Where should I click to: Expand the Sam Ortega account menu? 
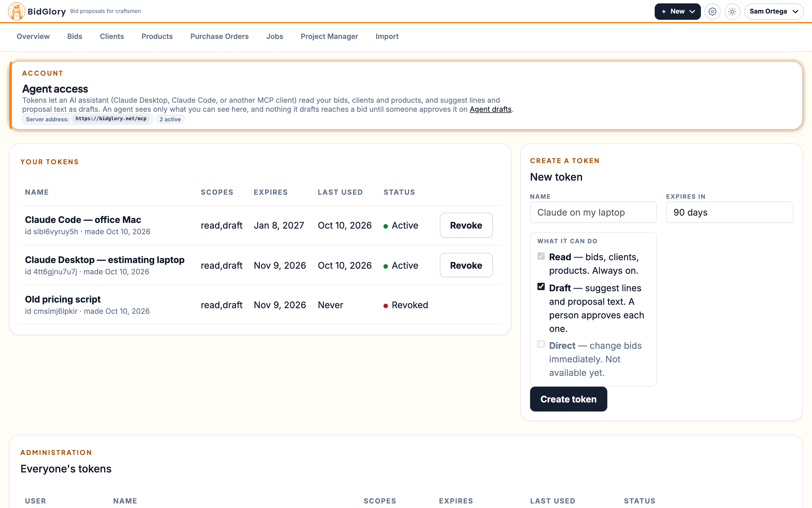774,11
